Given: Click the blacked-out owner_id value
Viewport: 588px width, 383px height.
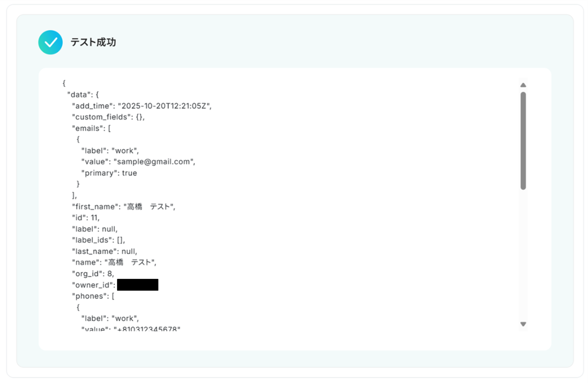Looking at the screenshot, I should pos(138,285).
